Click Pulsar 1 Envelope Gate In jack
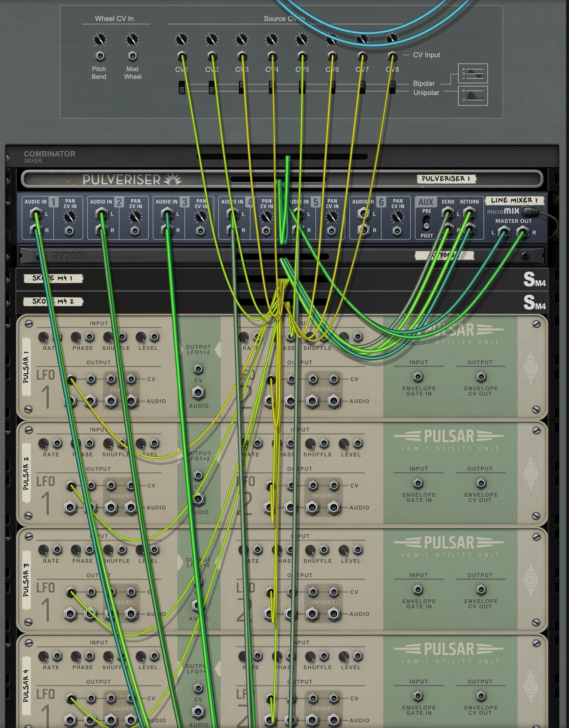Viewport: 569px width, 728px height. pos(418,377)
